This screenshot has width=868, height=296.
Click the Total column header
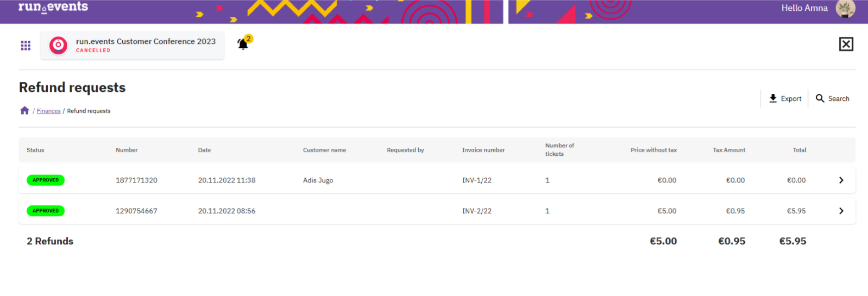pos(800,150)
